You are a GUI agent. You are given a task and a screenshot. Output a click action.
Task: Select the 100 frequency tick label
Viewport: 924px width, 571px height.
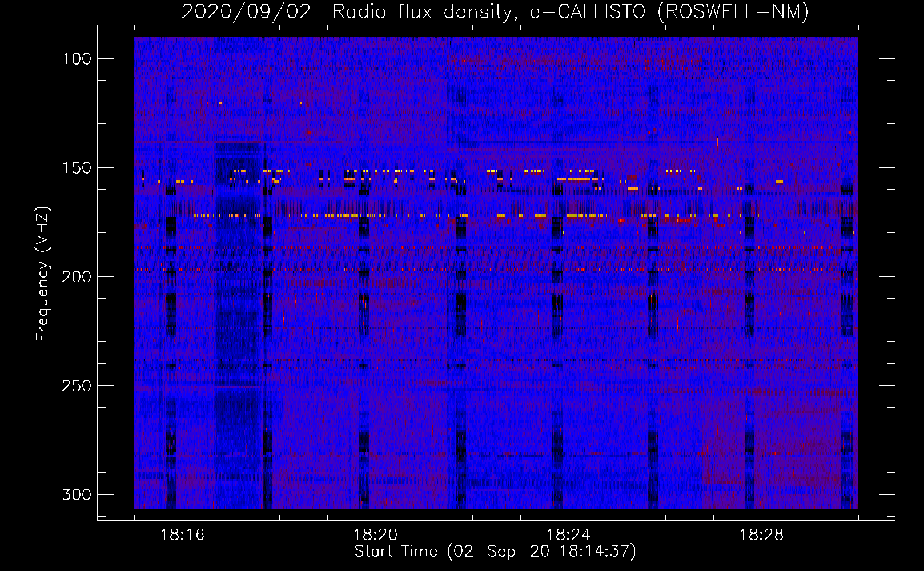click(x=77, y=59)
